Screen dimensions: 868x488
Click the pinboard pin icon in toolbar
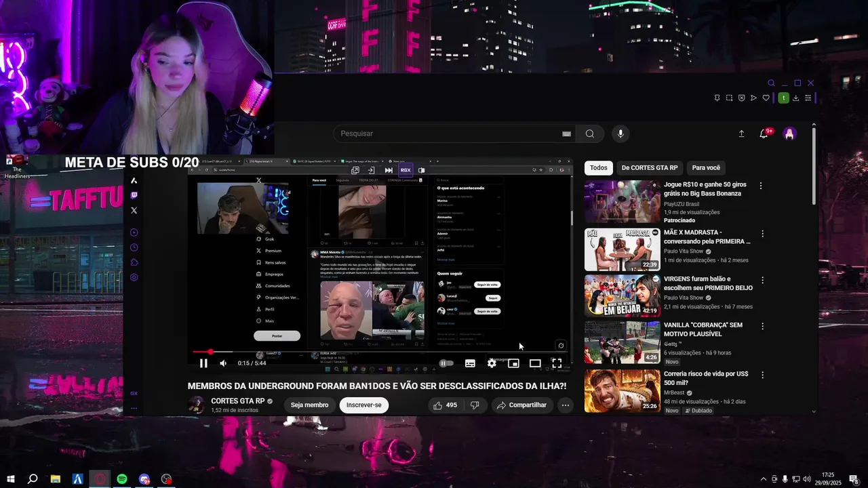click(x=717, y=98)
